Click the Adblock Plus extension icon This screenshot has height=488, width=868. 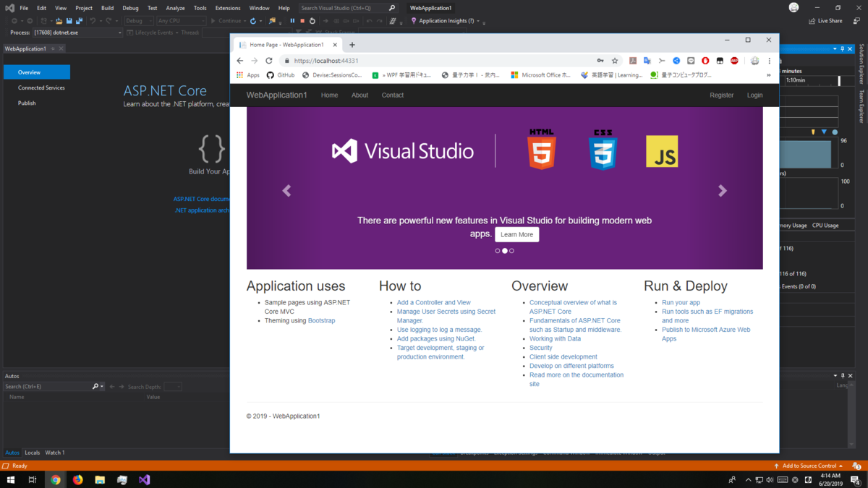(734, 61)
